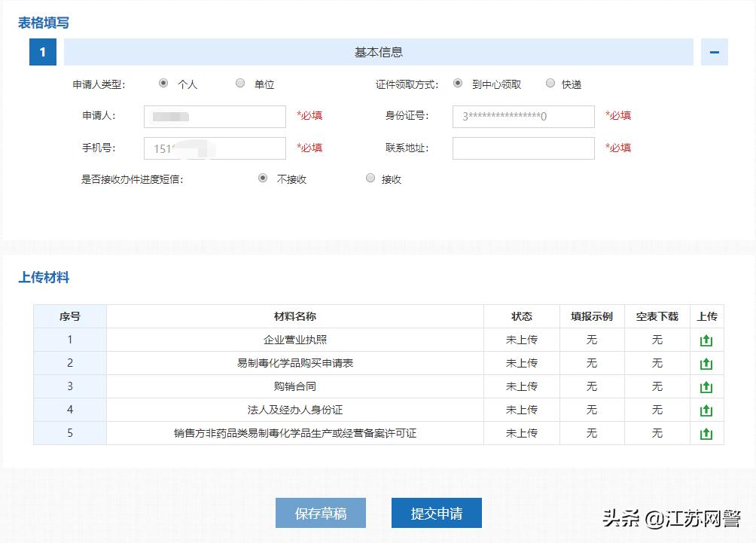Click the 提交申请 button

click(x=436, y=513)
